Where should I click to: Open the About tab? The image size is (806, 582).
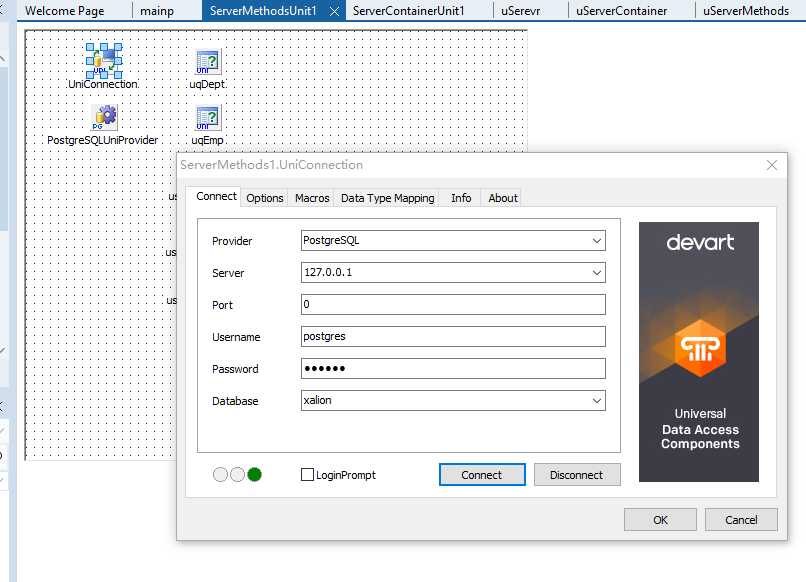(503, 198)
